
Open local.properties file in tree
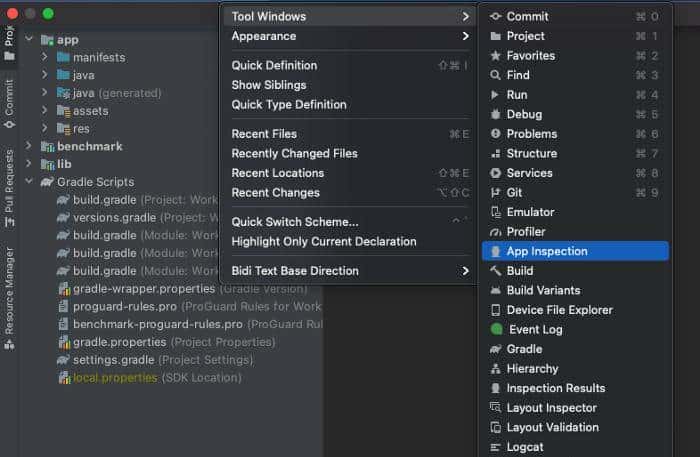coord(114,378)
